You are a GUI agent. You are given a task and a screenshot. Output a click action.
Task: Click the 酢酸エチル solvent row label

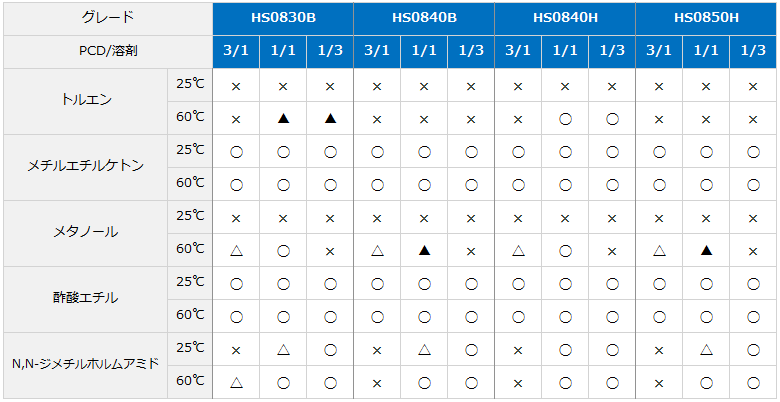(85, 299)
